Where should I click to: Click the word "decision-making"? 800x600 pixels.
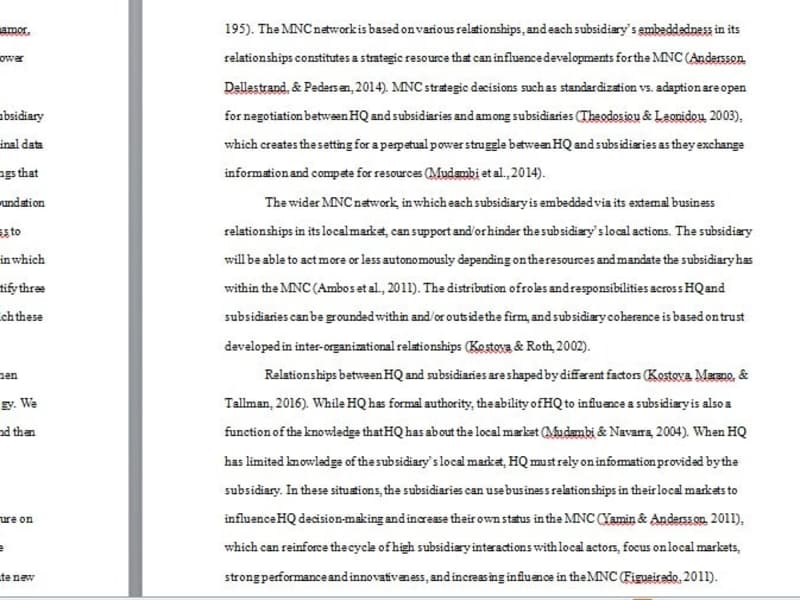[x=340, y=519]
